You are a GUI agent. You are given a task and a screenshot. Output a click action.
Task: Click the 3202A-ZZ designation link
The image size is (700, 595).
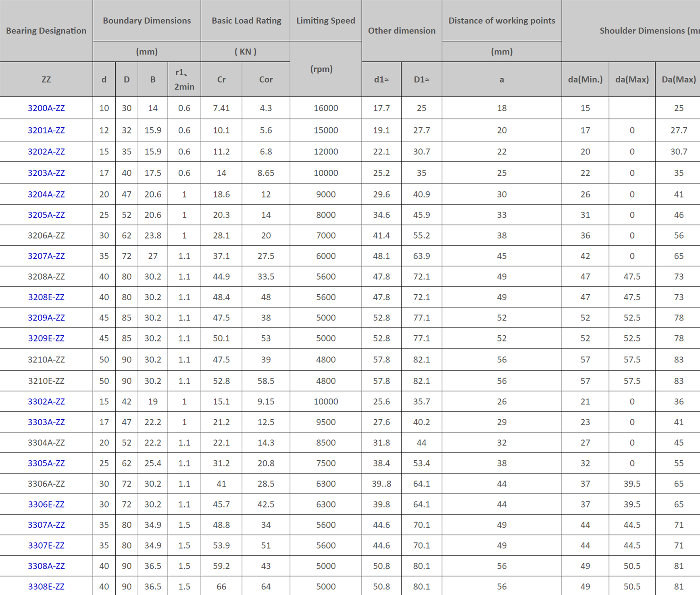[x=46, y=152]
